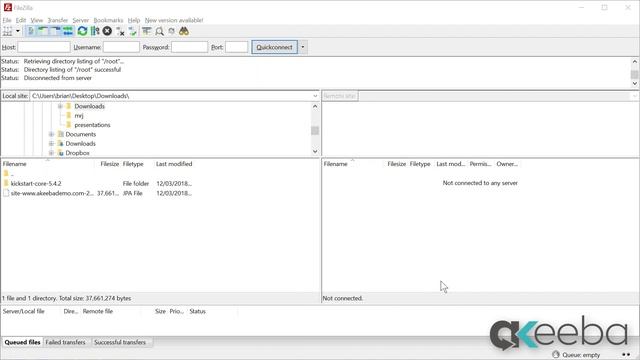Click the message log scroll-down arrow
The height and width of the screenshot is (360, 640).
[x=635, y=83]
